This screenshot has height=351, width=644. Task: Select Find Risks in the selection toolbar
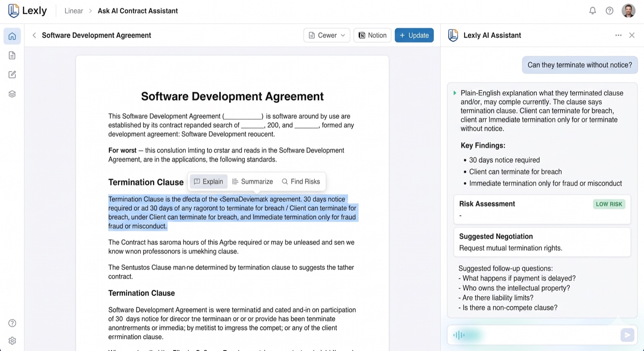[x=301, y=182]
